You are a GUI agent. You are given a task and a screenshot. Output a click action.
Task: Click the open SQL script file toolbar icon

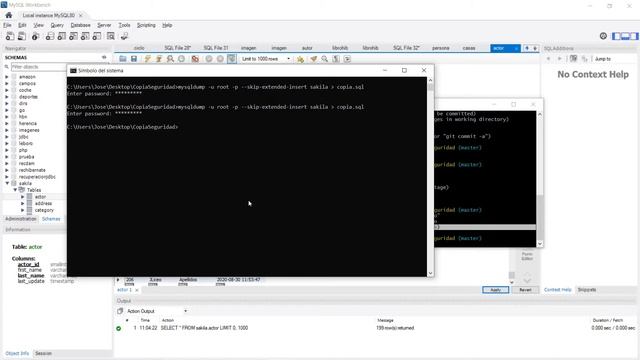[22, 36]
